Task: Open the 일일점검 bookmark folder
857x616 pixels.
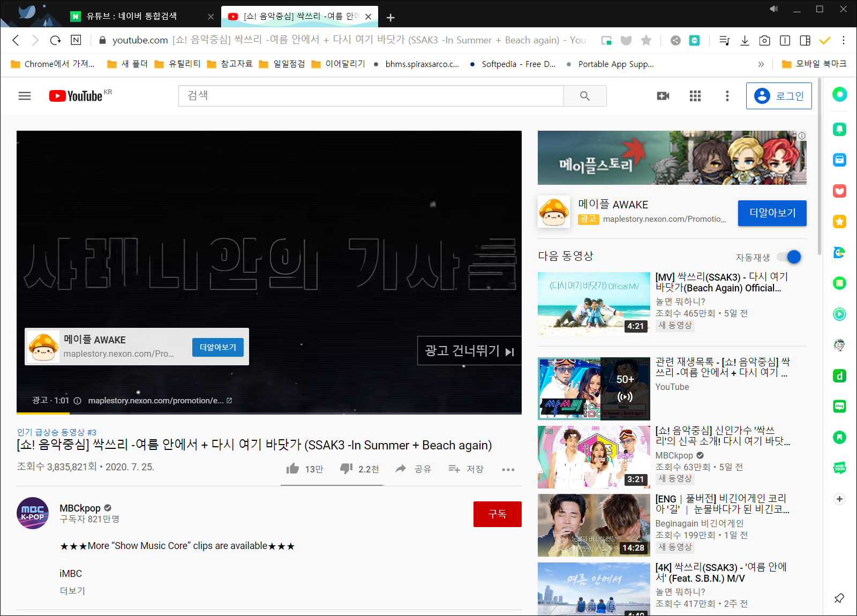Action: [x=282, y=64]
